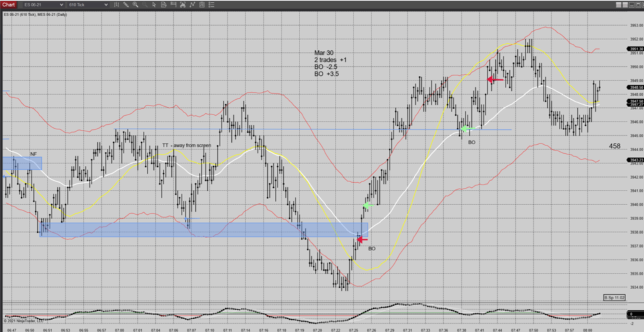The image size is (644, 332).
Task: Select the red Chart tab
Action: point(8,5)
